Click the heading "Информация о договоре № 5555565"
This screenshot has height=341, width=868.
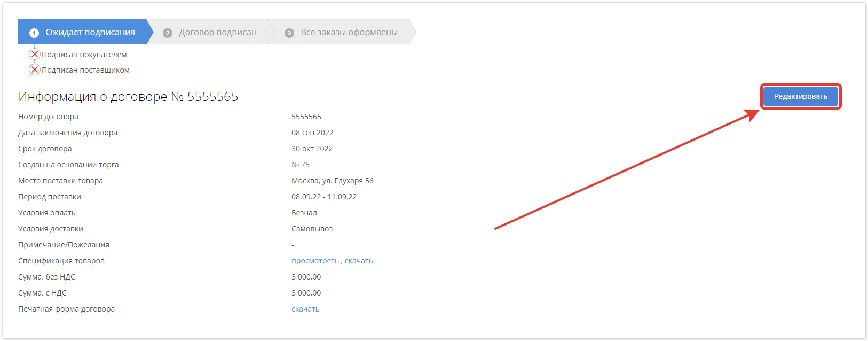pos(128,97)
